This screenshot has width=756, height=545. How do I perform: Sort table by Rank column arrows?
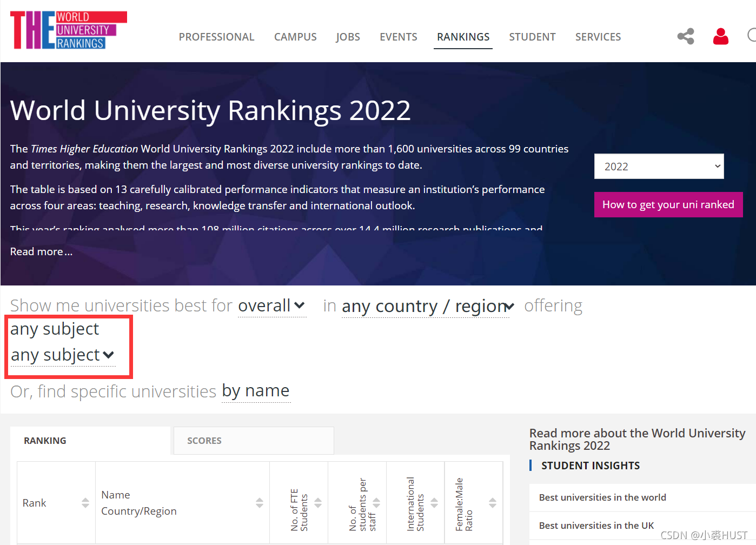tap(85, 503)
